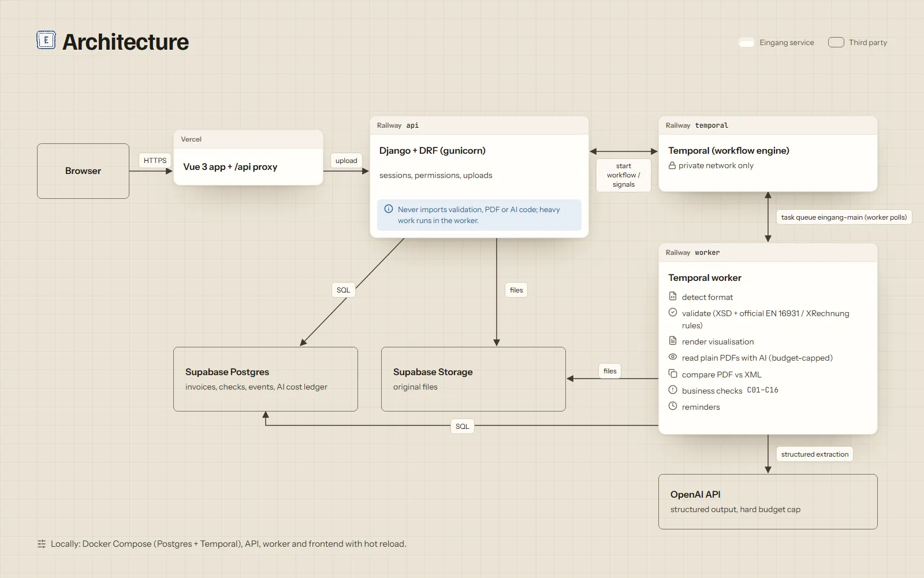Click the original files text
The height and width of the screenshot is (578, 924).
[x=416, y=387]
